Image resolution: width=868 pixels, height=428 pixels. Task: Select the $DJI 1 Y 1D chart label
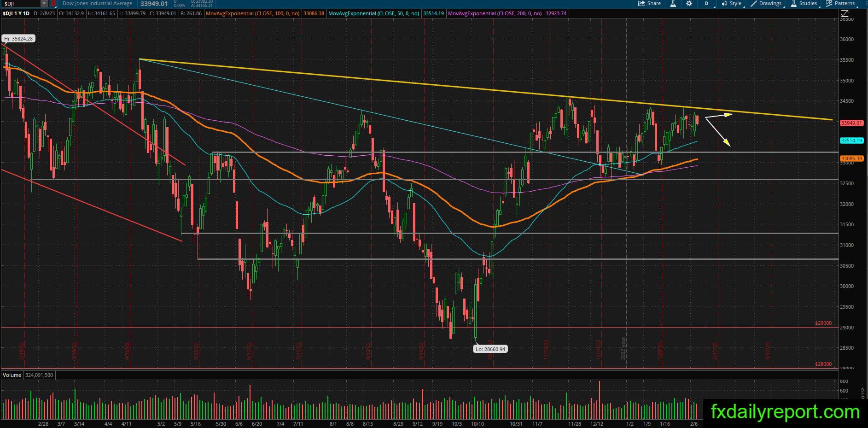click(x=16, y=14)
